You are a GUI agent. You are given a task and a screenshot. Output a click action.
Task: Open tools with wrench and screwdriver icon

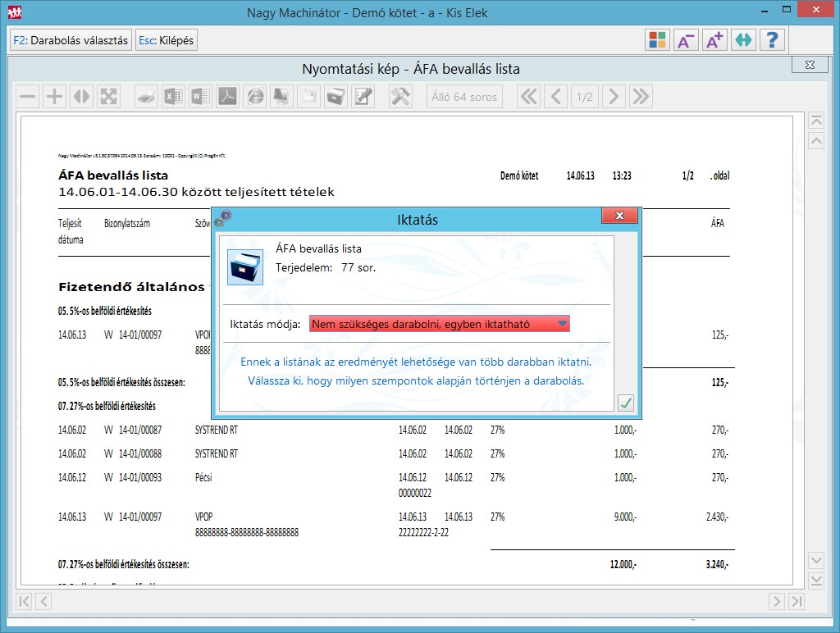(400, 97)
